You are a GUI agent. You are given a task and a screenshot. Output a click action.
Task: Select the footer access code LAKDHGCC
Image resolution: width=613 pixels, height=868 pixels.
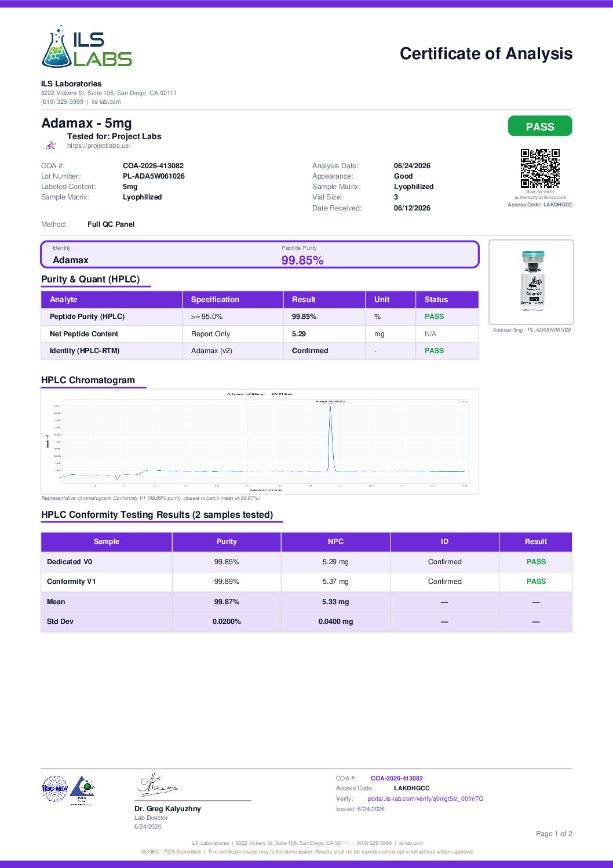point(412,789)
